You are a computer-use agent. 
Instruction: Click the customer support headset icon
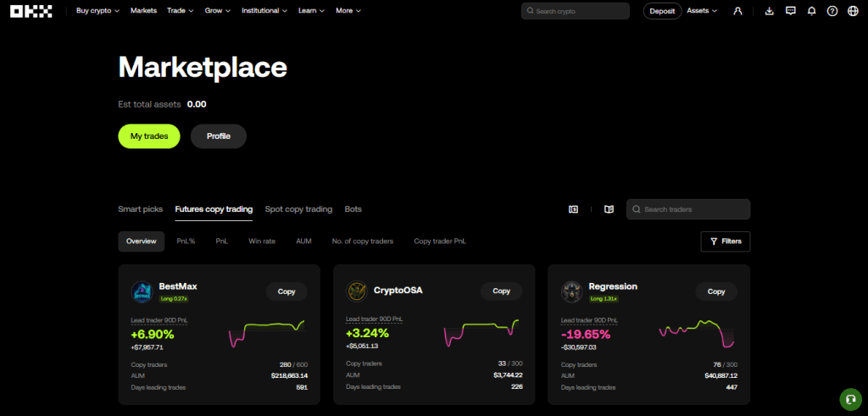pos(850,399)
